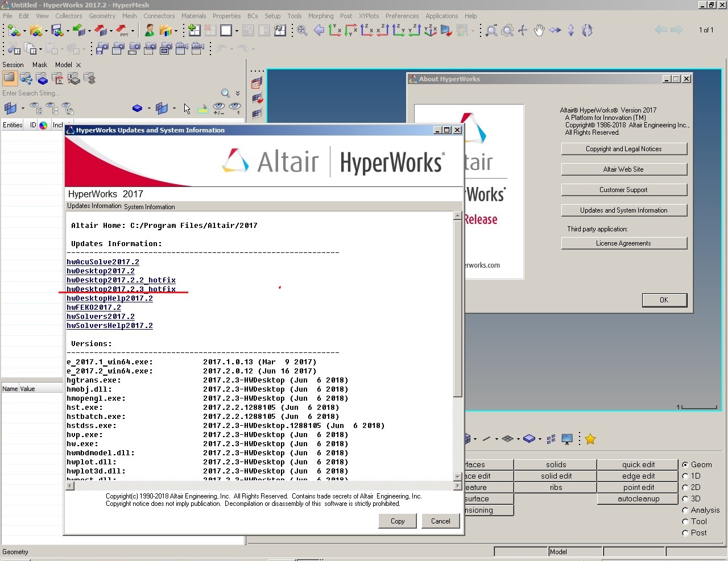Click Cancel in the Updates dialog
The image size is (728, 561).
point(441,521)
